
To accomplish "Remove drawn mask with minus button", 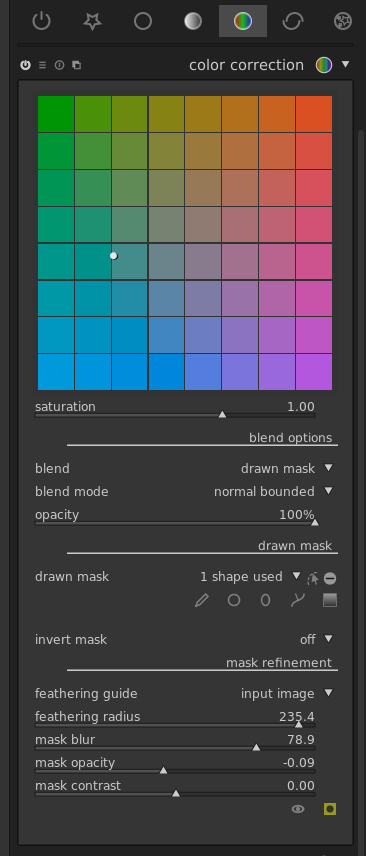I will point(330,578).
